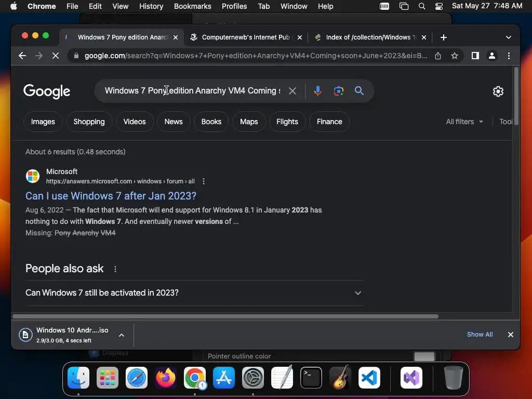Viewport: 532px width, 399px height.
Task: Open Trash from the Dock
Action: pos(453,378)
